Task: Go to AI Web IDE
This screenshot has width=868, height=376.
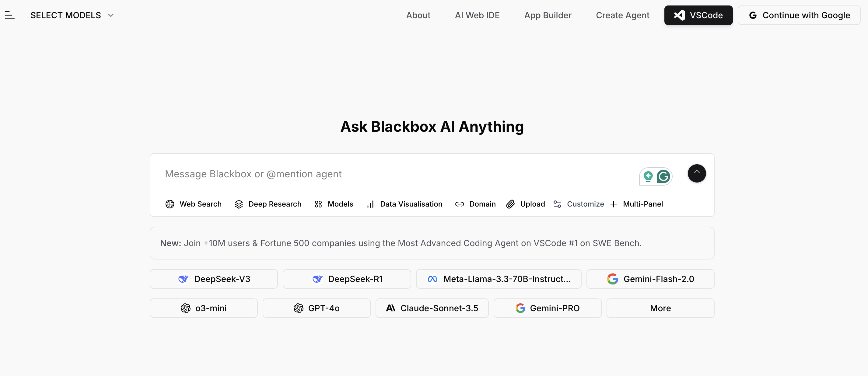Action: tap(477, 15)
